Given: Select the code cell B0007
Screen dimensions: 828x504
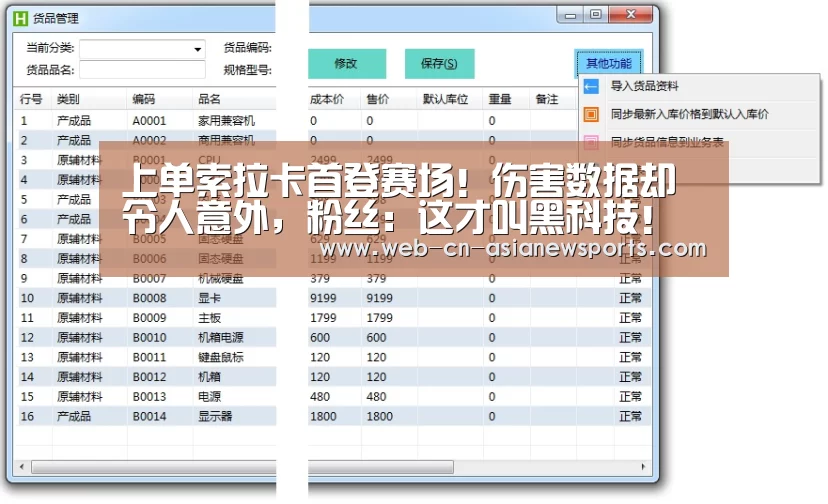Looking at the screenshot, I should pyautogui.click(x=149, y=278).
